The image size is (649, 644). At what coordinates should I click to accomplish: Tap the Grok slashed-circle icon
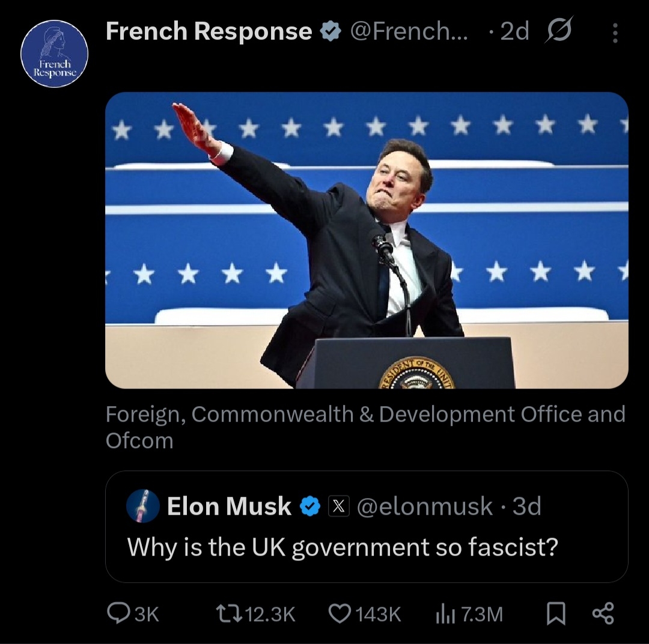coord(559,30)
